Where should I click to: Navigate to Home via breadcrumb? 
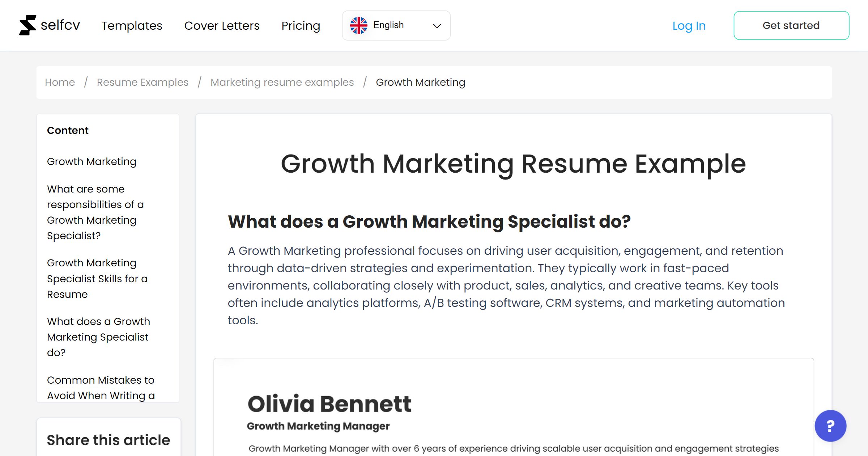coord(60,82)
